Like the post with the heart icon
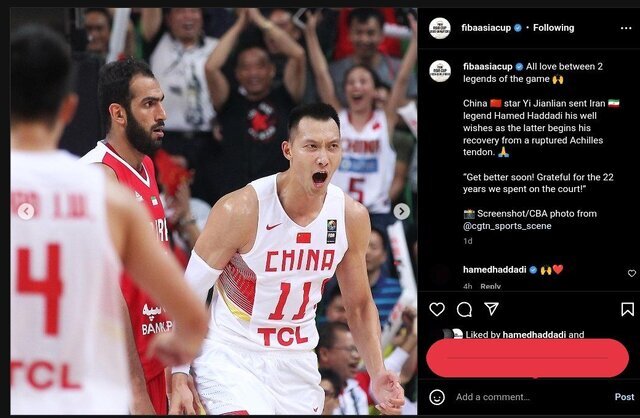 pyautogui.click(x=437, y=309)
